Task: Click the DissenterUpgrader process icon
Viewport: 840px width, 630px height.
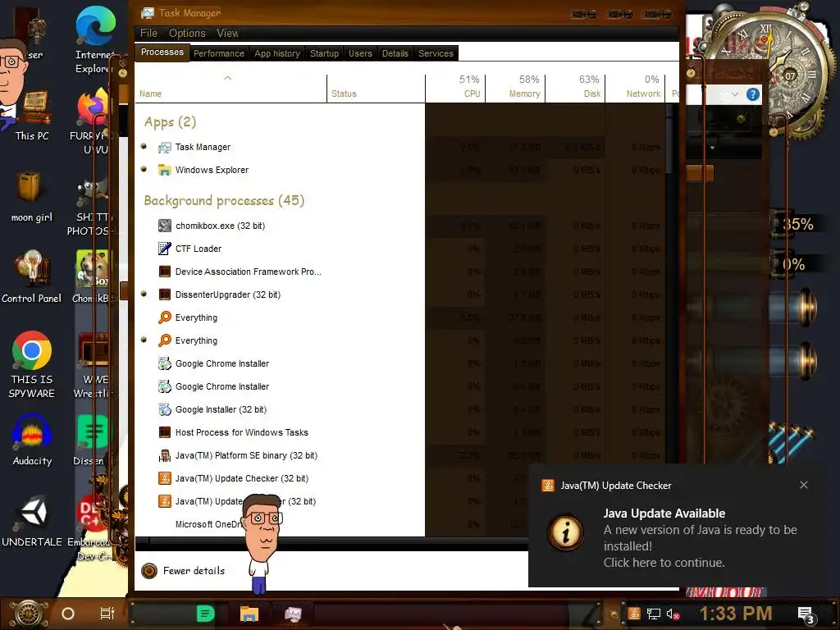Action: pyautogui.click(x=164, y=294)
